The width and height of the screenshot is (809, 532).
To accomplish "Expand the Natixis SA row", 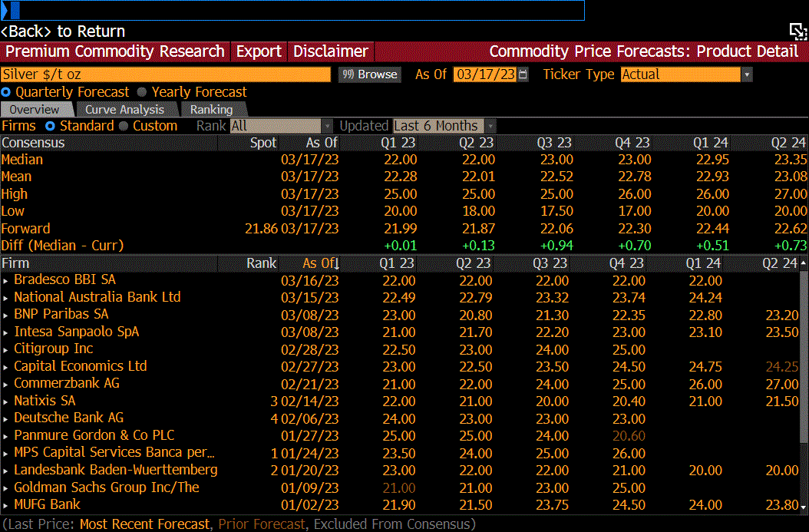I will tap(5, 402).
